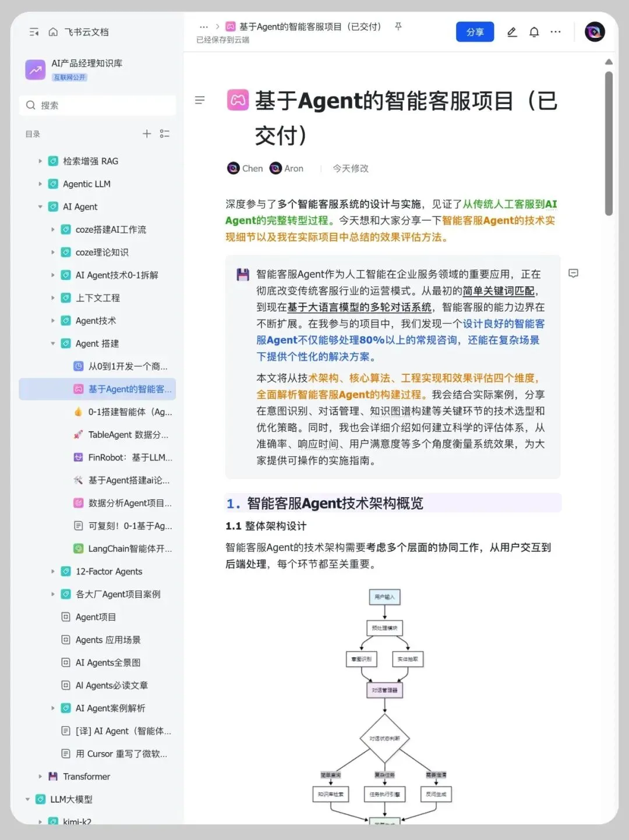Click the vertical scrollbar thumb

click(609, 144)
